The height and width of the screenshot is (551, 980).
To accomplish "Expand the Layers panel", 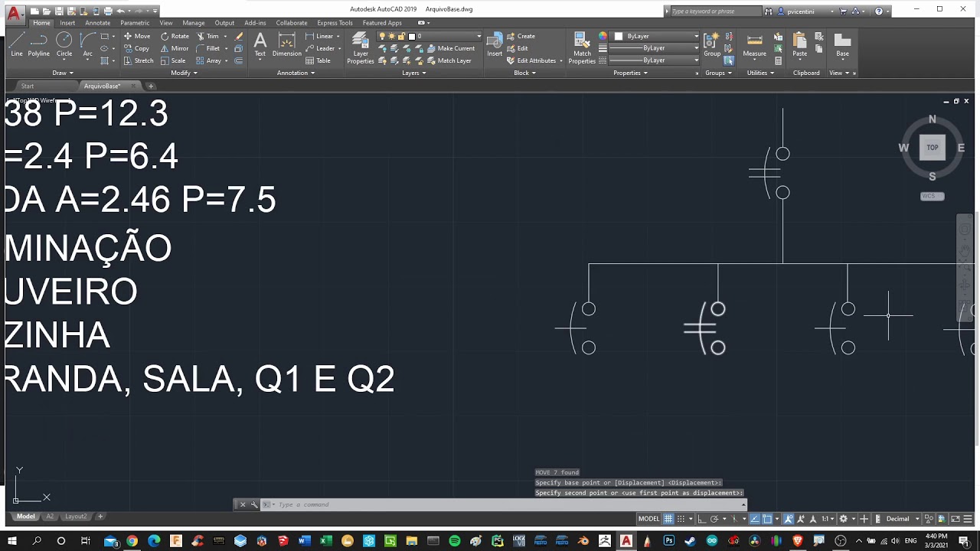I will pyautogui.click(x=413, y=73).
